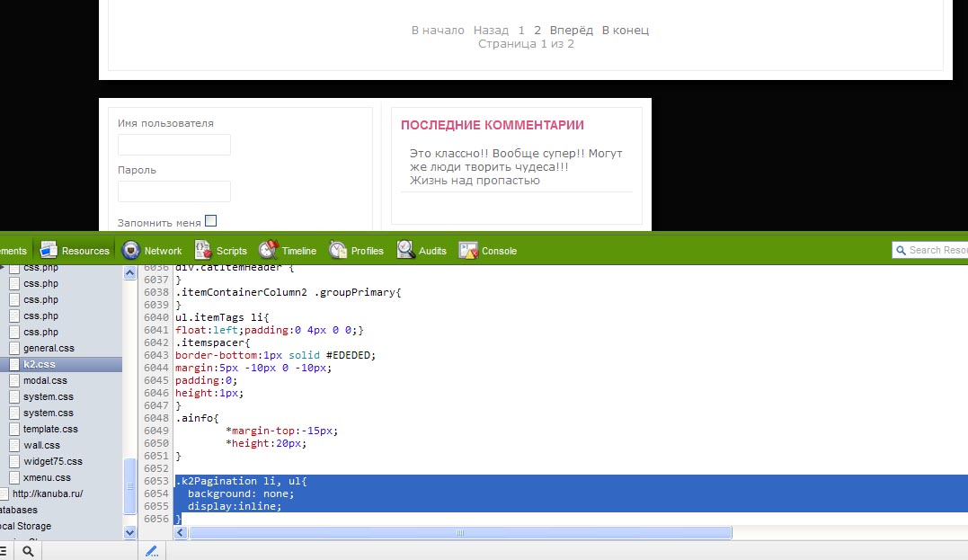Open the Console panel icon
This screenshot has width=968, height=560.
click(x=468, y=250)
